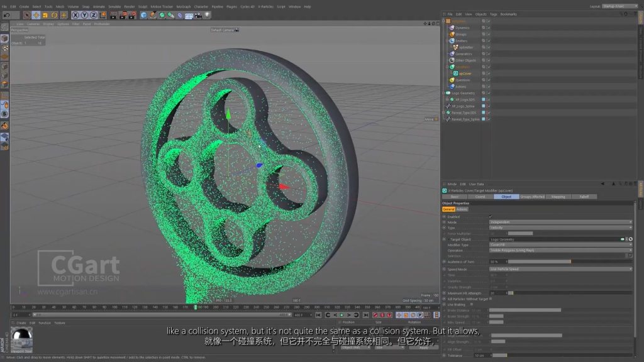Switch to the Falloff tab
644x362 pixels.
pos(584,197)
